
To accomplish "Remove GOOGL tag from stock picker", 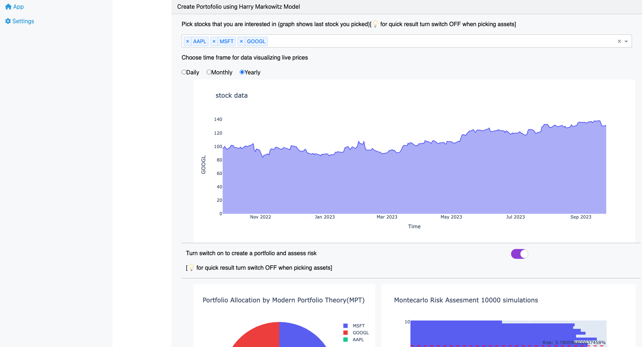I will (241, 41).
